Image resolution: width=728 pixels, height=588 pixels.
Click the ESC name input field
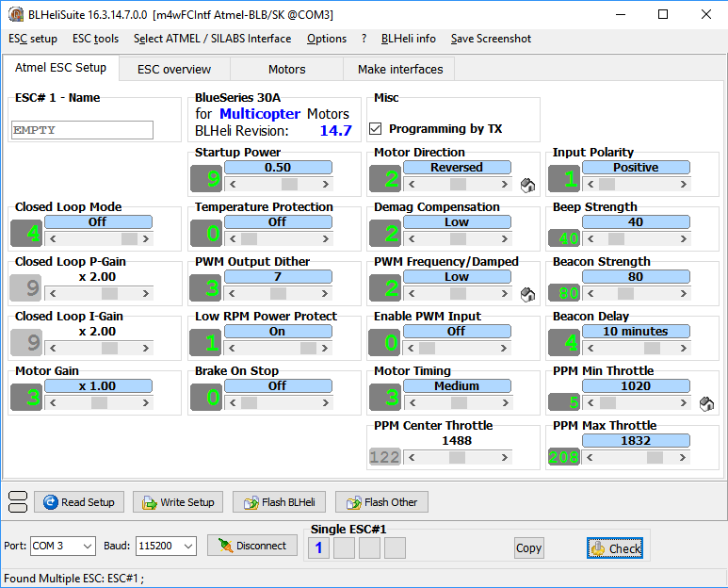[82, 130]
